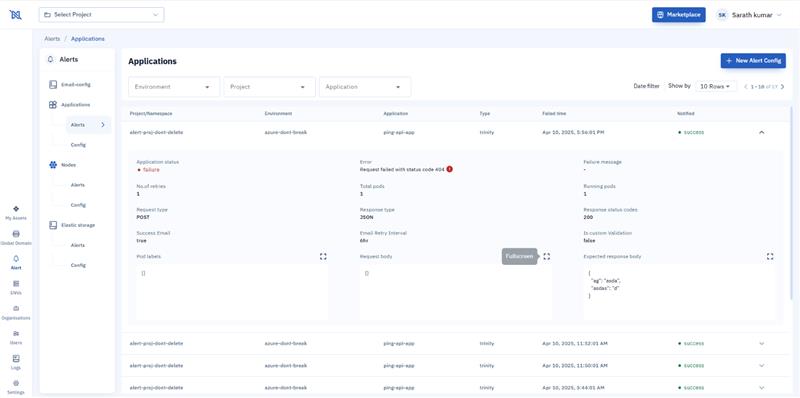Open Logs section
Screen dimensions: 800x398
click(16, 362)
